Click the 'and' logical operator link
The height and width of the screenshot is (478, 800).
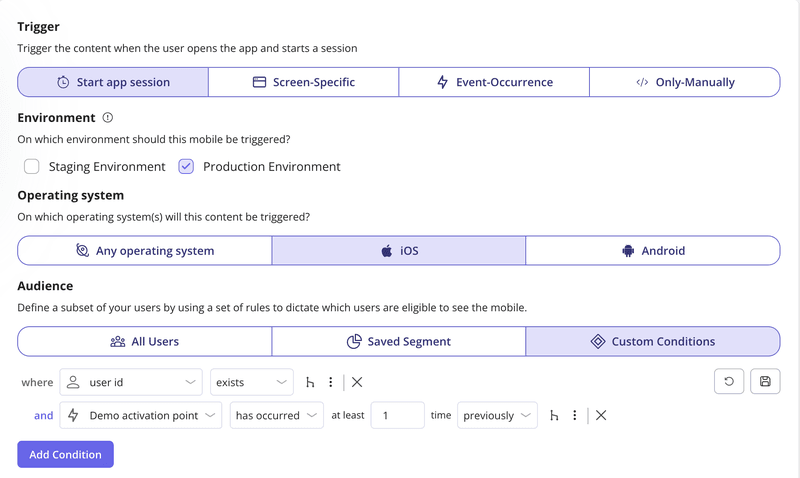[43, 415]
